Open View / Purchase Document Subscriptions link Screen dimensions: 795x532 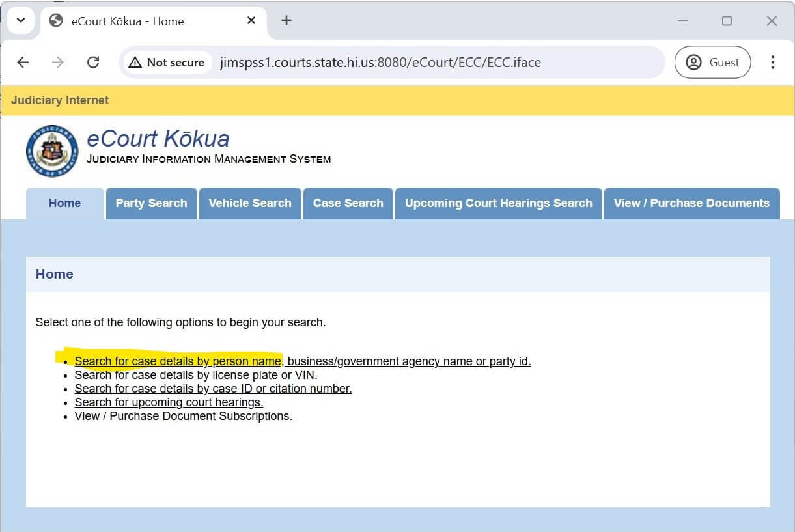tap(184, 416)
